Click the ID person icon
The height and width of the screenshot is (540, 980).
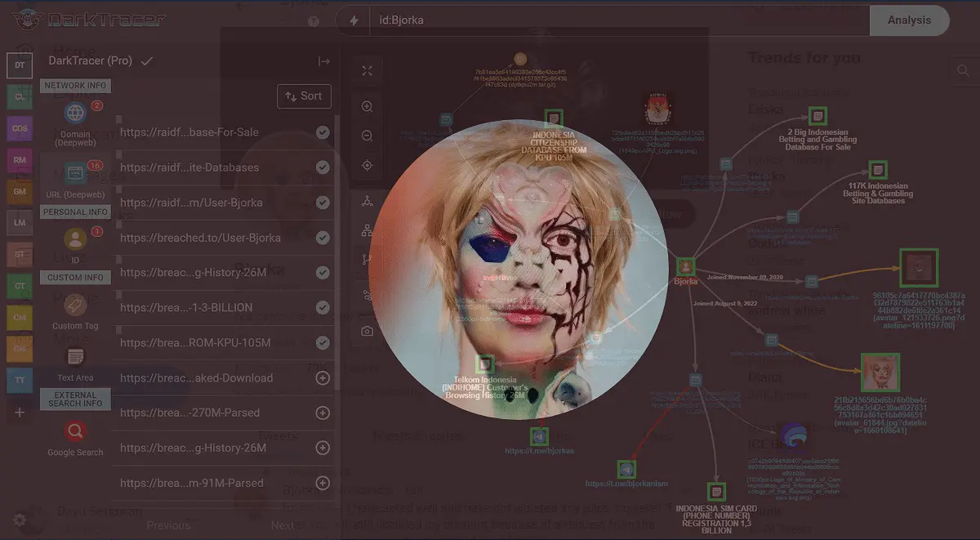[x=75, y=239]
